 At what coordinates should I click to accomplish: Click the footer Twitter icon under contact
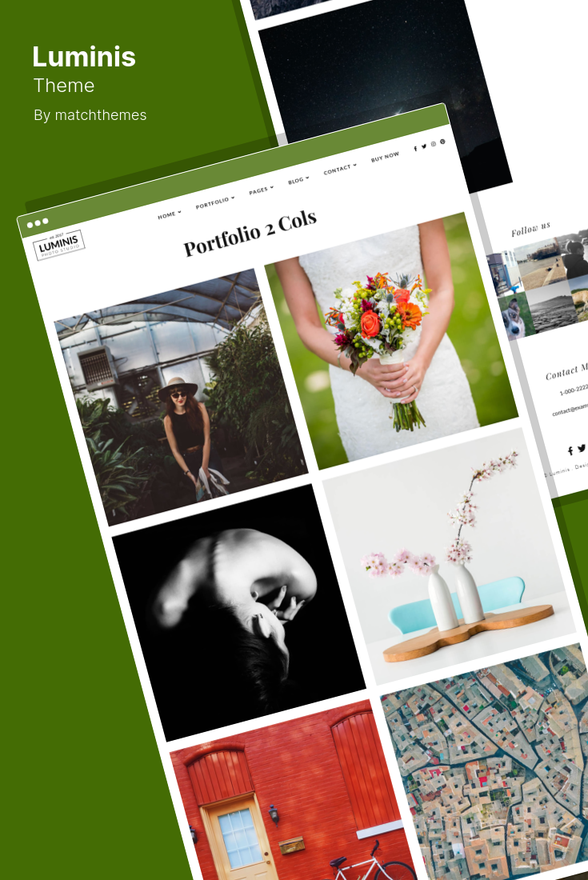582,448
